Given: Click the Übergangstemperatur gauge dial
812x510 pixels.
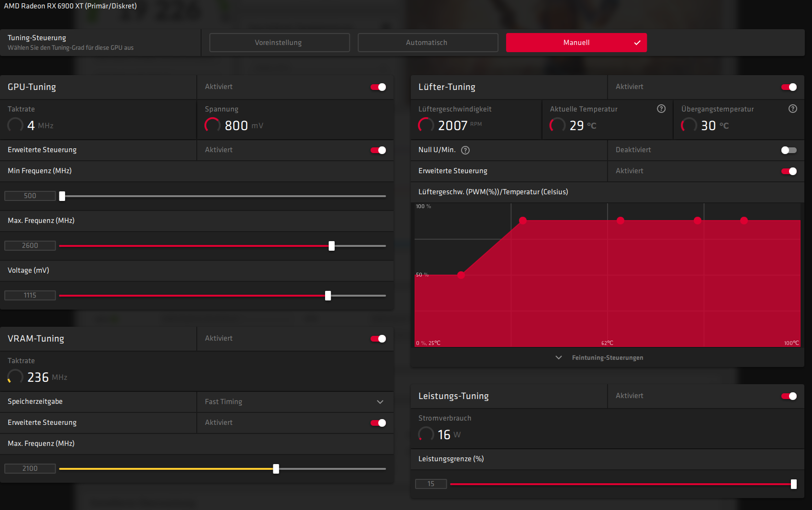Looking at the screenshot, I should (689, 125).
